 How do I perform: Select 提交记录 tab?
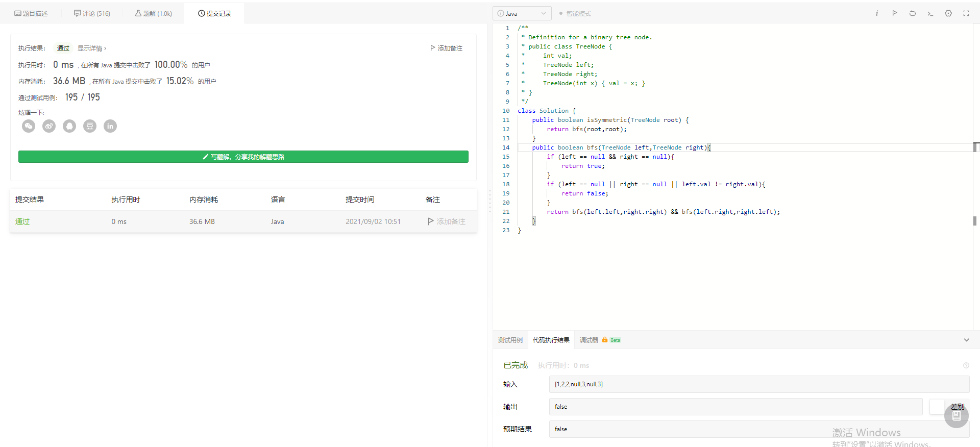pos(215,13)
